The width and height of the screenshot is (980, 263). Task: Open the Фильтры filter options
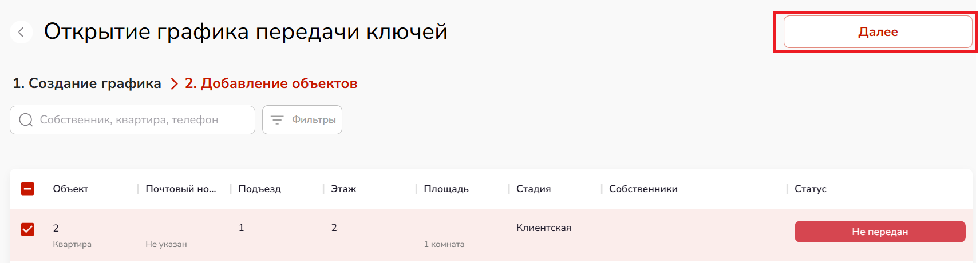click(302, 120)
